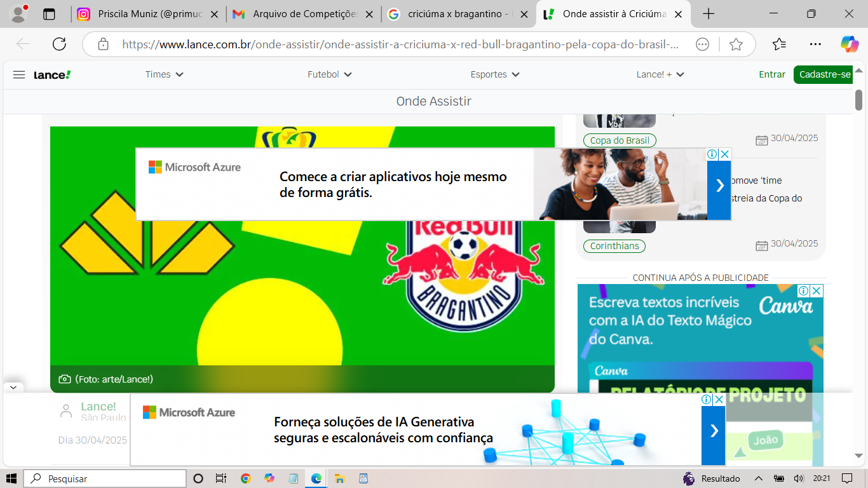Close the Onde assistir à Criciúma tab

click(679, 14)
